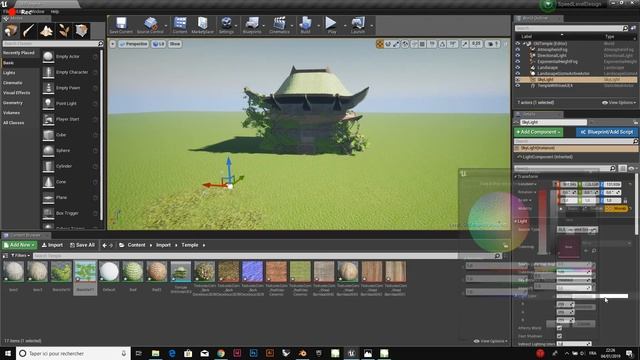Image resolution: width=640 pixels, height=360 pixels.
Task: Toggle visibility of ExponentialHeightFog actor
Action: pyautogui.click(x=518, y=62)
